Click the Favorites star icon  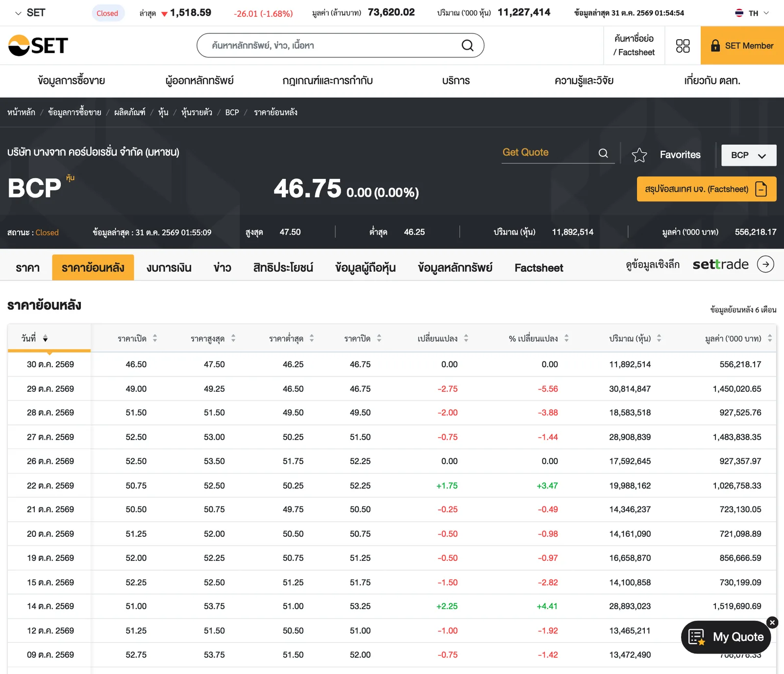tap(639, 155)
